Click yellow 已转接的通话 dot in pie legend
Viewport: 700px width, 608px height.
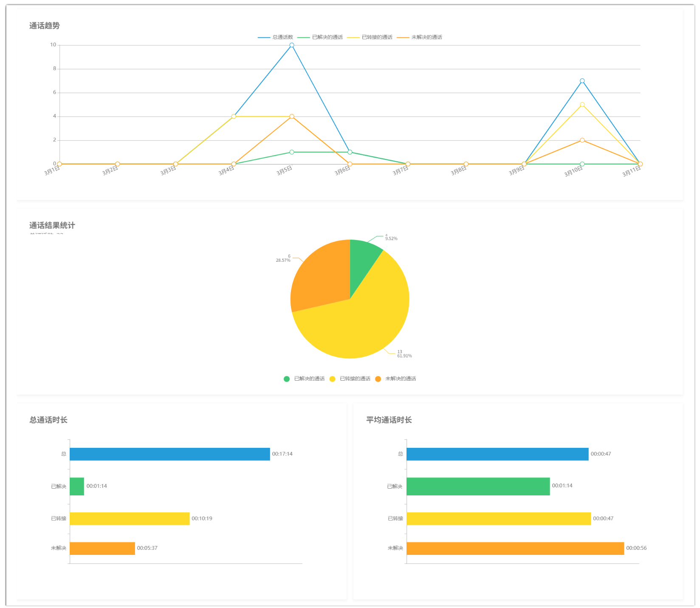pos(332,379)
